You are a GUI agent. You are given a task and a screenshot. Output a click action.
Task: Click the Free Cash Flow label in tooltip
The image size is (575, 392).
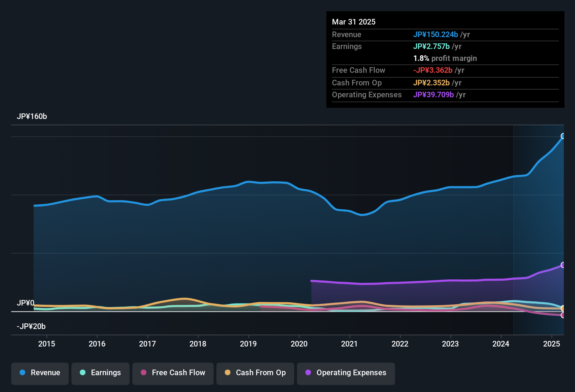coord(359,70)
